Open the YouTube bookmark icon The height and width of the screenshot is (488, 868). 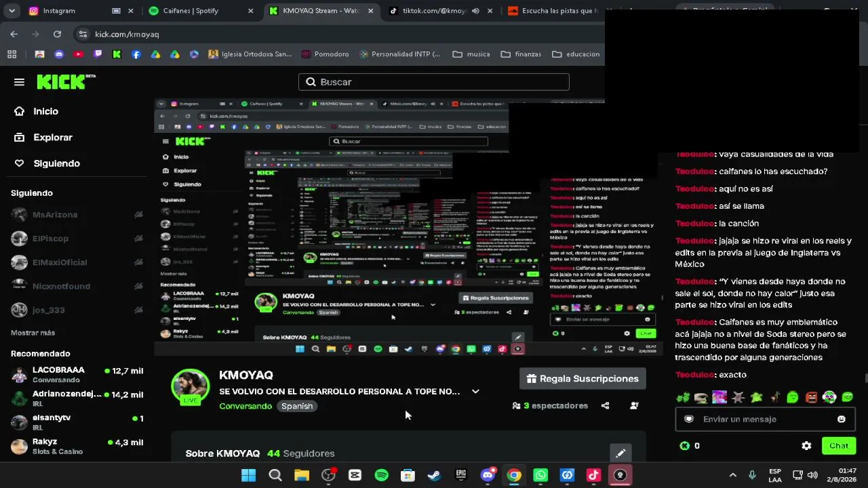point(79,54)
